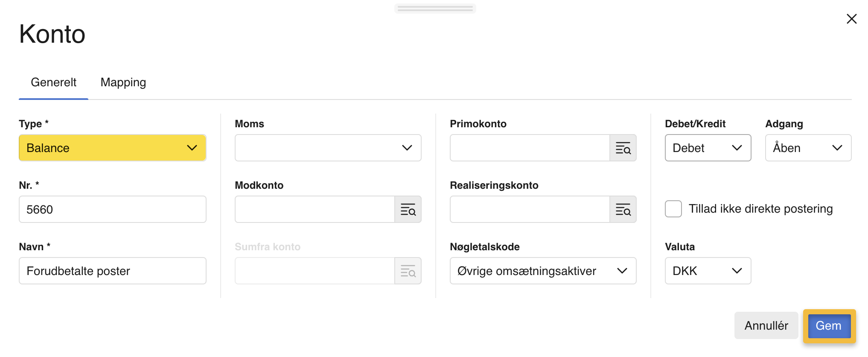Open the Type dropdown showing Balance
The width and height of the screenshot is (868, 357).
(x=112, y=148)
